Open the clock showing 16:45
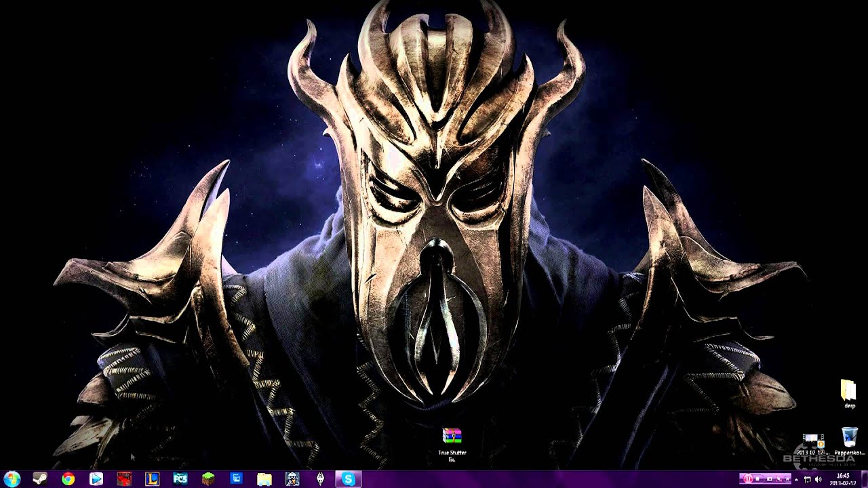The width and height of the screenshot is (868, 488). (843, 479)
